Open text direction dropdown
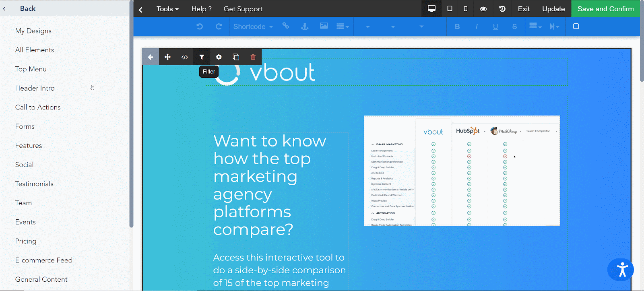644x291 pixels. [555, 27]
